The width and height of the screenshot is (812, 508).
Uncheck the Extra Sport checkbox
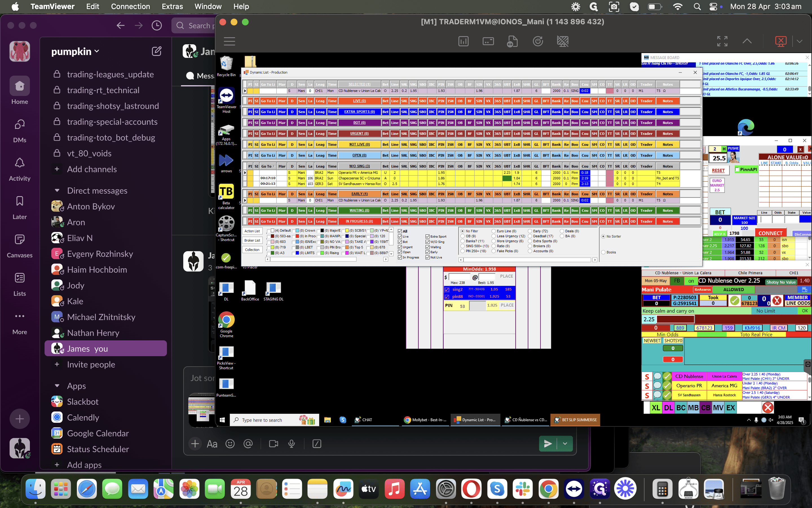(x=427, y=237)
